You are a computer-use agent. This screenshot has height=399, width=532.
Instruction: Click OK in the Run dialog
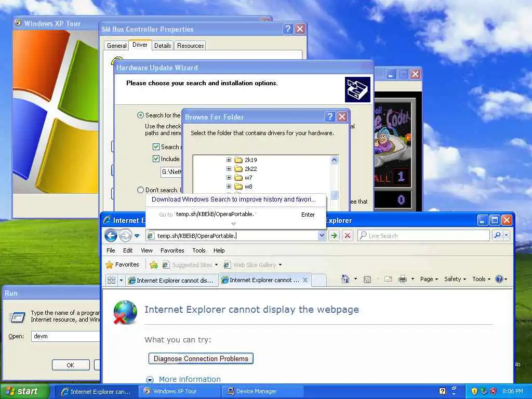pos(71,365)
